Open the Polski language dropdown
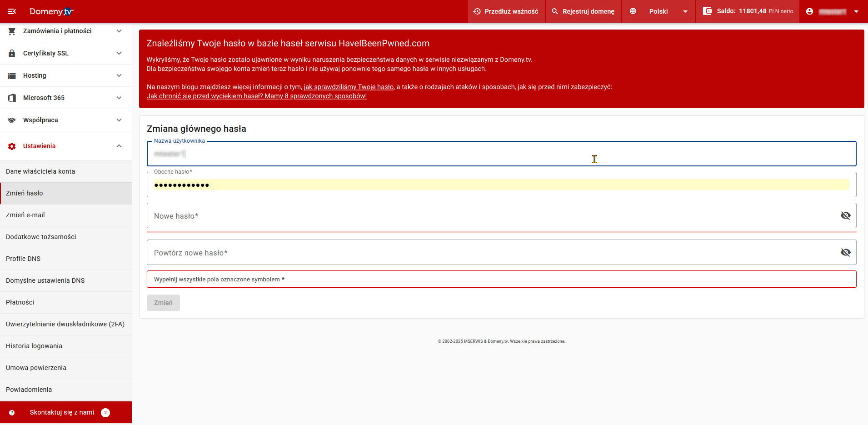This screenshot has width=868, height=425. click(658, 11)
